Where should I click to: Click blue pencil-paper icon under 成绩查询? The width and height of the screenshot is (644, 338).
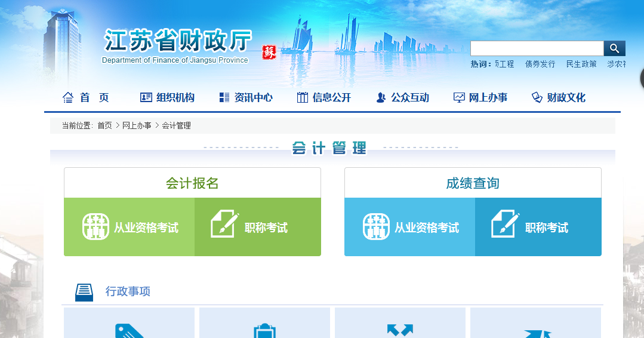click(x=505, y=224)
